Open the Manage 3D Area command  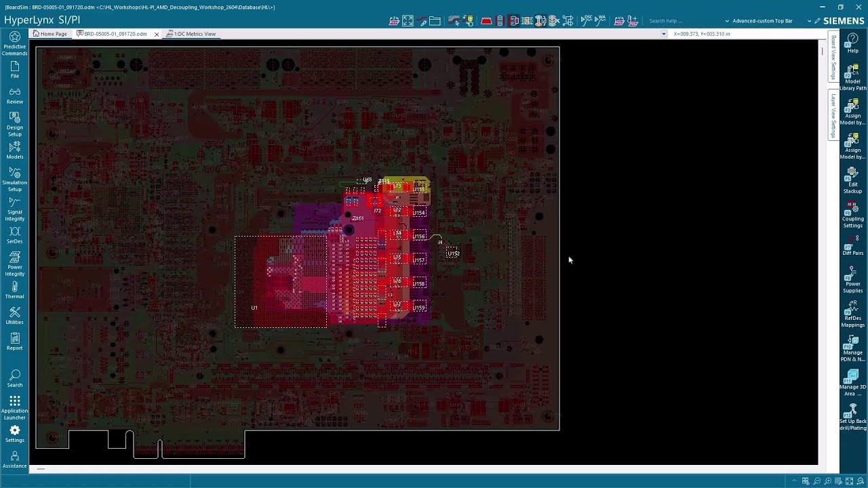tap(852, 383)
